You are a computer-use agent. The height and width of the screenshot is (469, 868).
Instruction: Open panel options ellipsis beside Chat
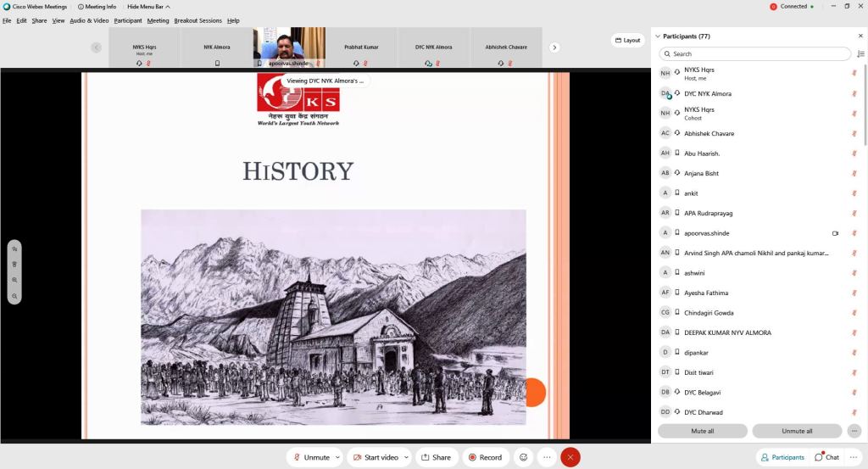[853, 457]
